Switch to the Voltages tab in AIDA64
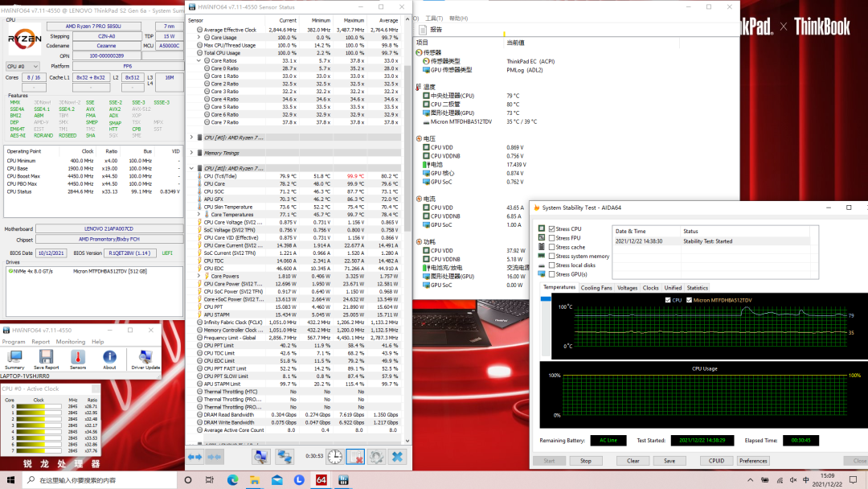868x489 pixels. coord(627,288)
